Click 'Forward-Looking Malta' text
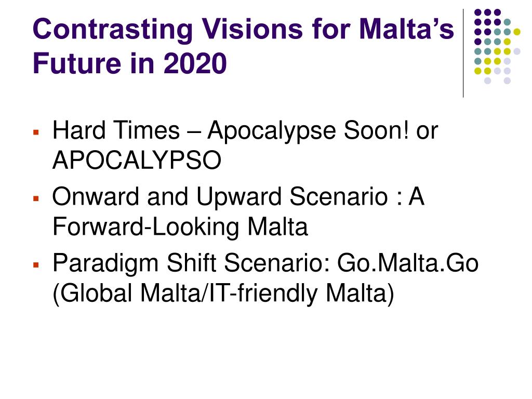 point(180,227)
